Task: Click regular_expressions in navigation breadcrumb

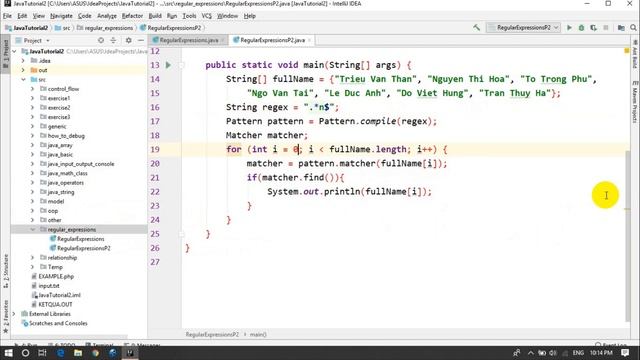Action: click(x=109, y=28)
